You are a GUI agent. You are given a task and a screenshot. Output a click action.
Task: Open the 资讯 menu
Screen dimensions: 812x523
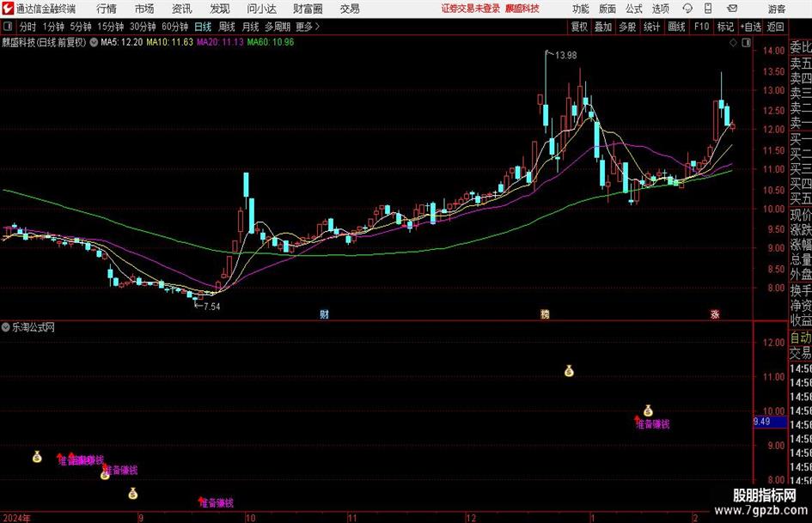click(x=182, y=9)
